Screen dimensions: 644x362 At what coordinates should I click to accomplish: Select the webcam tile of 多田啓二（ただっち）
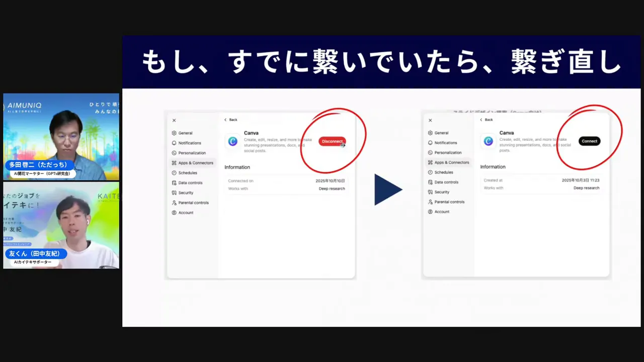61,137
